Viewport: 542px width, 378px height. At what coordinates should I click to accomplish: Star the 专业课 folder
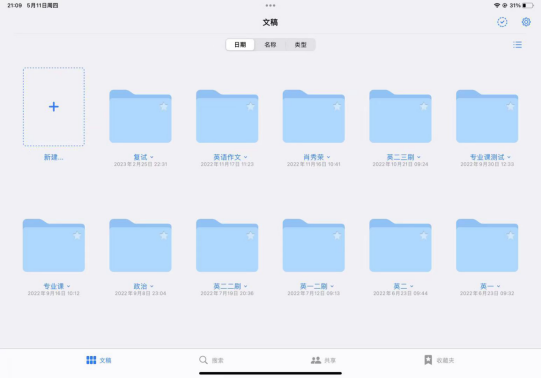tap(77, 236)
